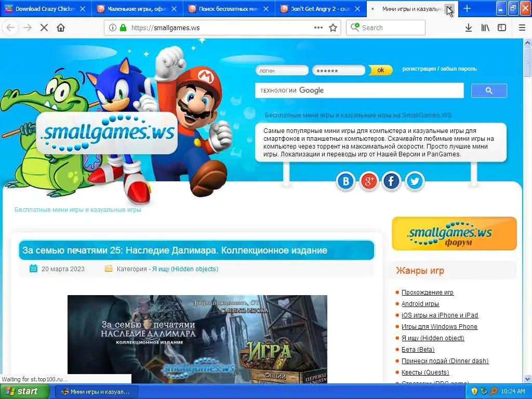
Task: Open iOS игры на iPhone и iPad link
Action: pos(440,315)
